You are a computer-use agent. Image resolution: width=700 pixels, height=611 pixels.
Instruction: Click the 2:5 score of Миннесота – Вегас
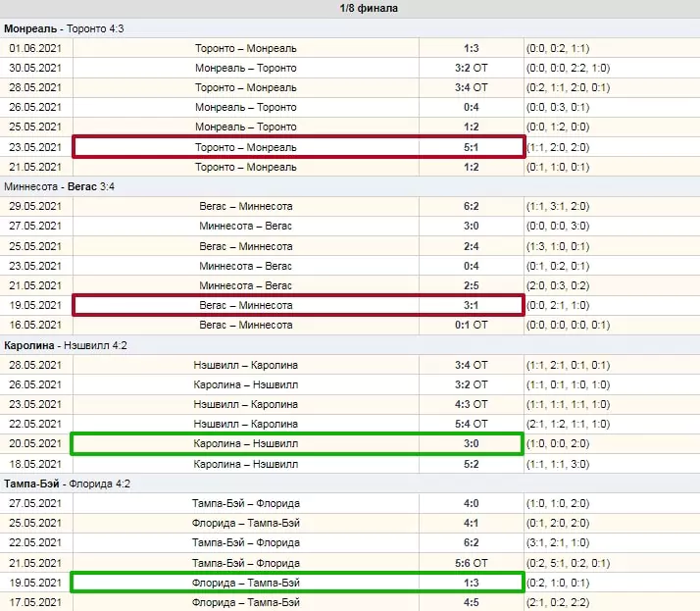click(x=471, y=285)
